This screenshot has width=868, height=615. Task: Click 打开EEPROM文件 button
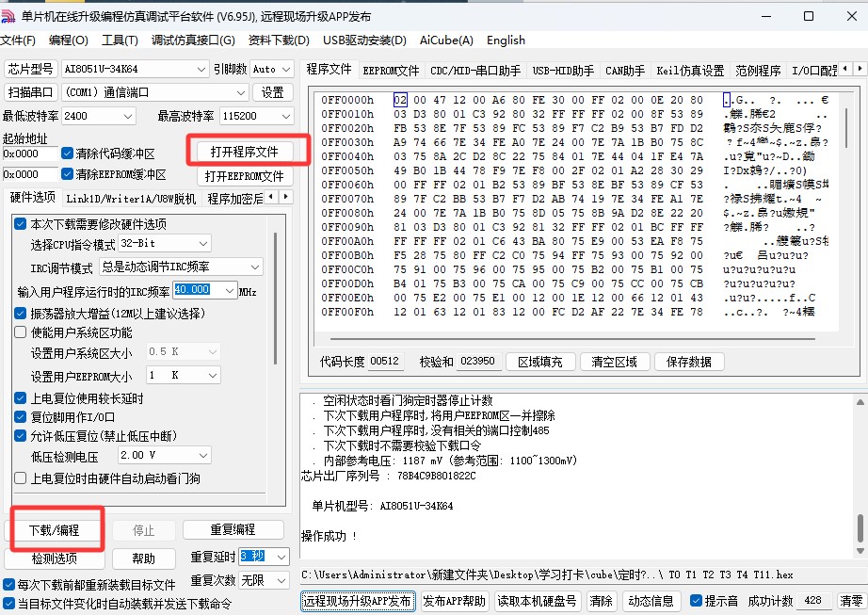click(244, 176)
